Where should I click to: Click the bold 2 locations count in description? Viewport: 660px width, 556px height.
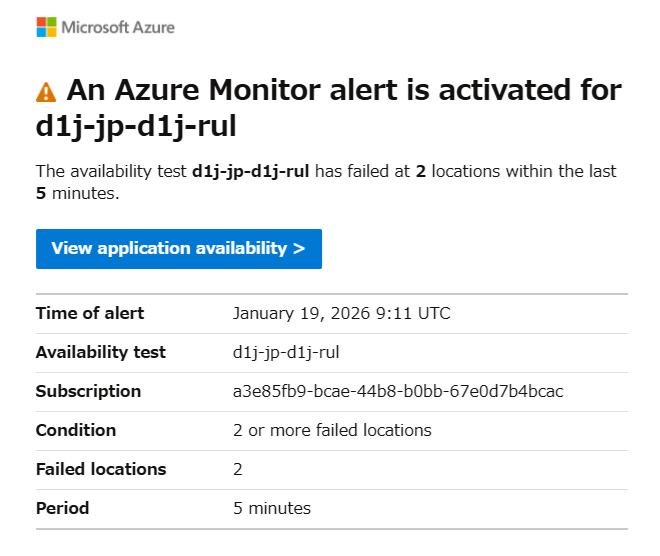click(421, 172)
